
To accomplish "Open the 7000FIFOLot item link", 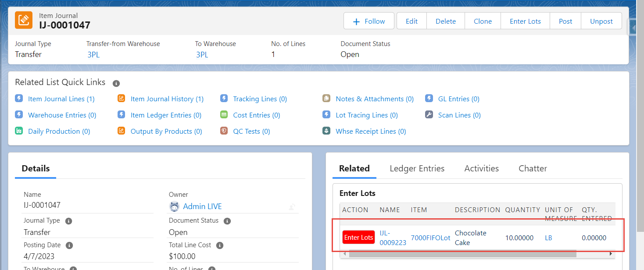I will coord(430,238).
